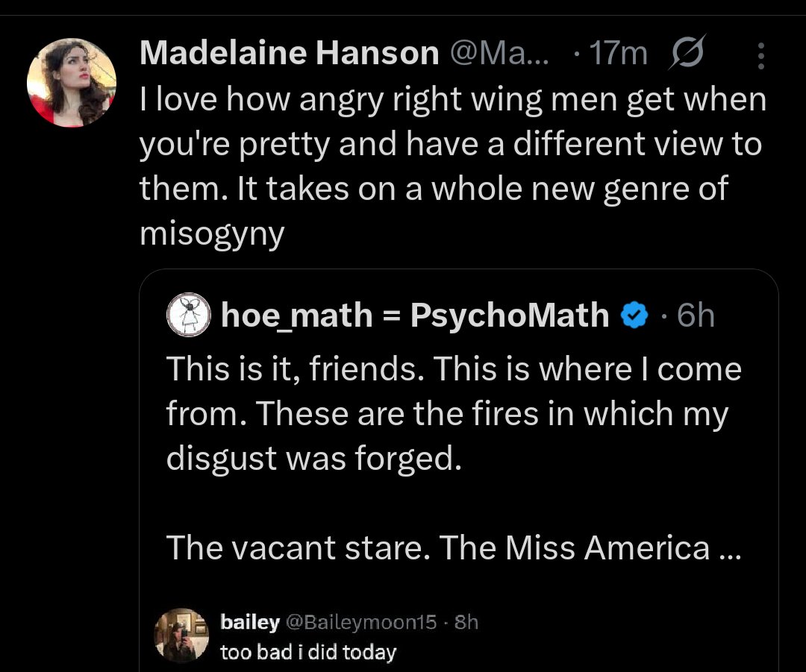
Task: Click the hoe_math stick-figure avatar
Action: tap(187, 315)
